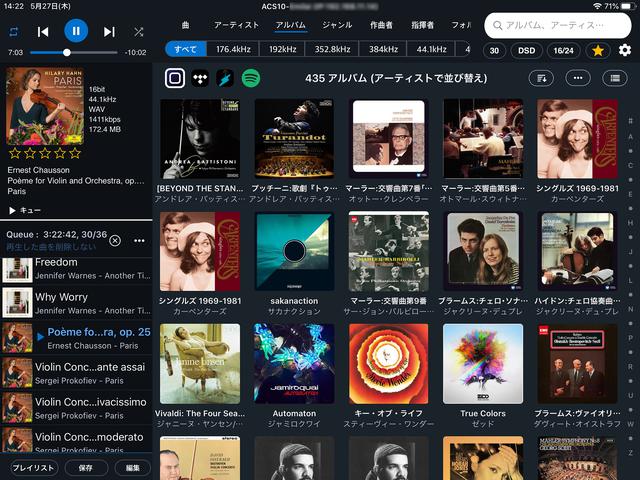Select the すべて filter

pos(186,49)
